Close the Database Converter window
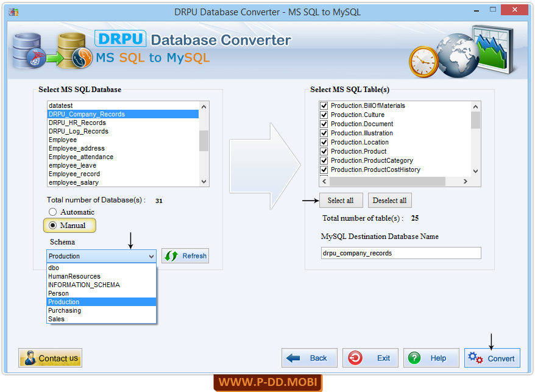This screenshot has width=535, height=392. (514, 10)
